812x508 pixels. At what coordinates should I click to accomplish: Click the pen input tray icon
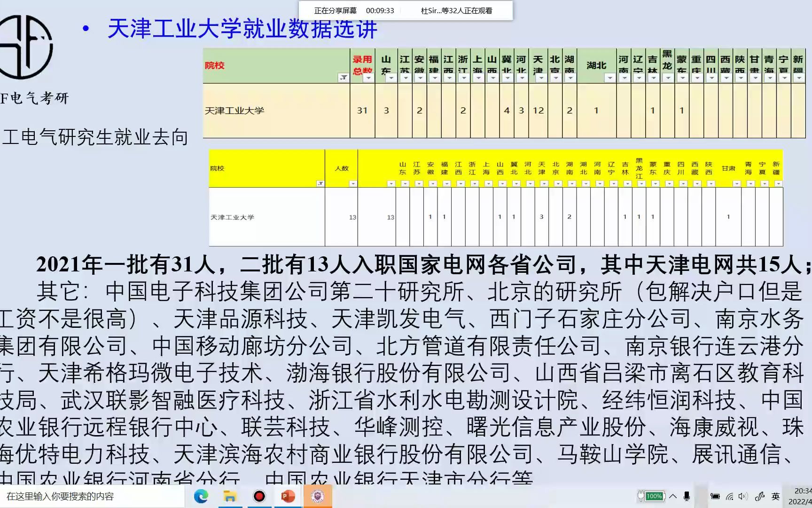pos(760,496)
